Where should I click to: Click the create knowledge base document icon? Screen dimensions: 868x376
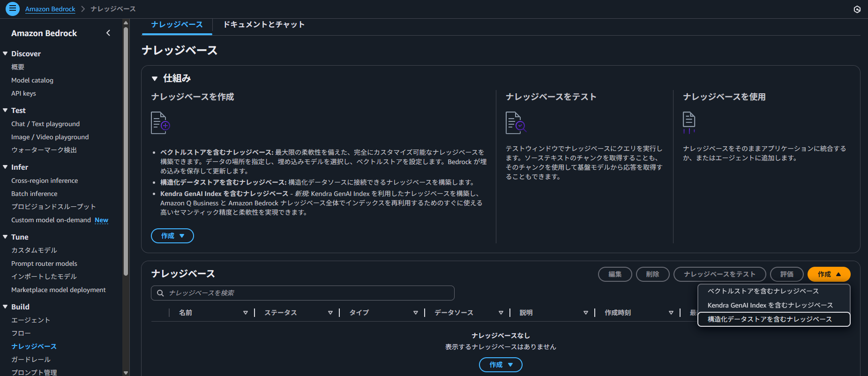pyautogui.click(x=160, y=123)
